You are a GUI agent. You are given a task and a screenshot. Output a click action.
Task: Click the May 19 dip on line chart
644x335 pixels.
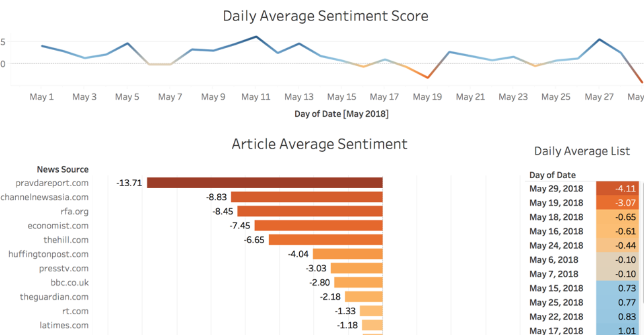click(x=428, y=77)
